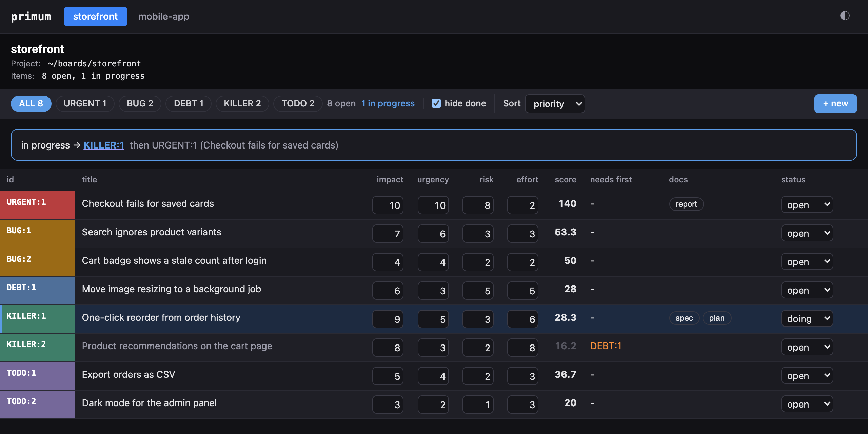The width and height of the screenshot is (868, 434).
Task: Switch to the storefront project tab
Action: tap(95, 16)
